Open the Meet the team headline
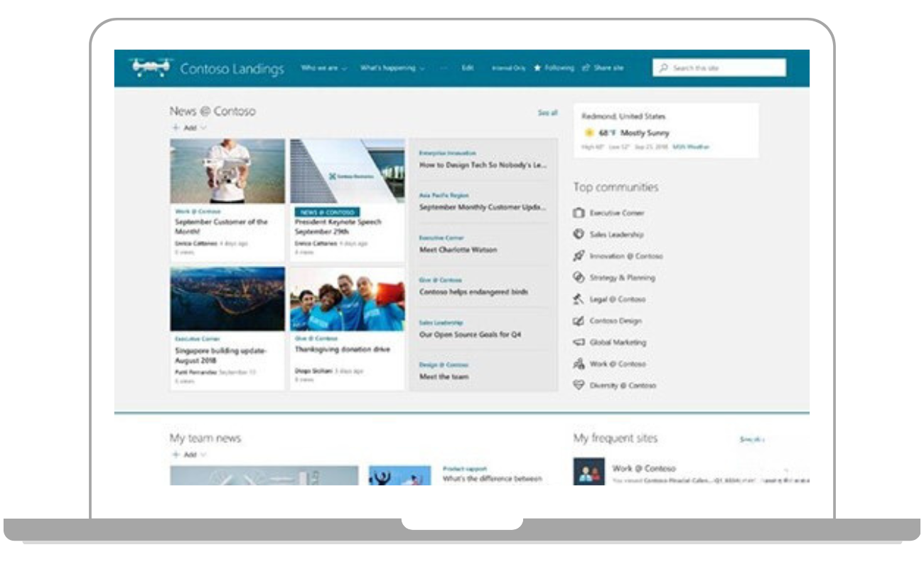The height and width of the screenshot is (562, 924). tap(444, 376)
